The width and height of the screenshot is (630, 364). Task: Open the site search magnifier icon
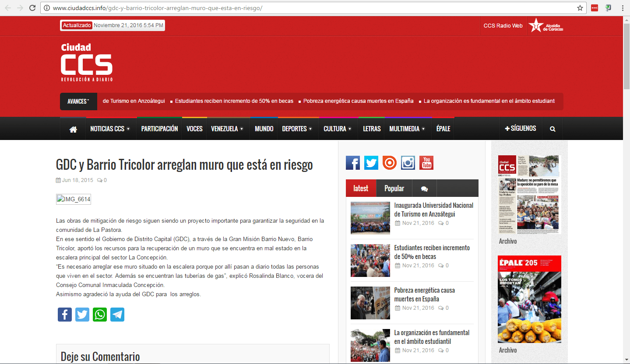[x=553, y=129]
